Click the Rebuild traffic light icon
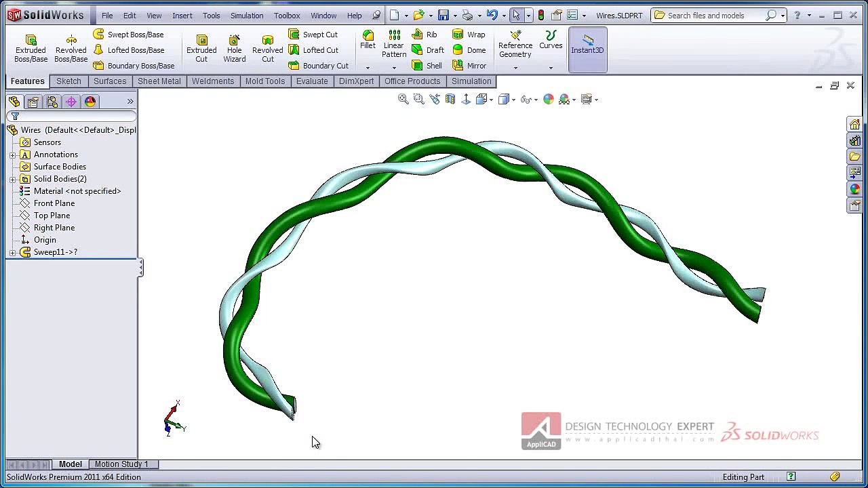 click(x=540, y=16)
